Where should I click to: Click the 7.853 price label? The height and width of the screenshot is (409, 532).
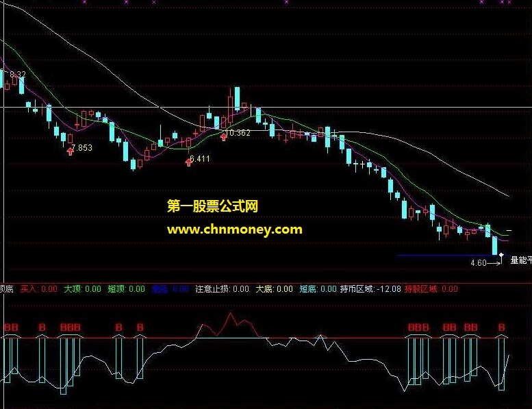point(82,148)
